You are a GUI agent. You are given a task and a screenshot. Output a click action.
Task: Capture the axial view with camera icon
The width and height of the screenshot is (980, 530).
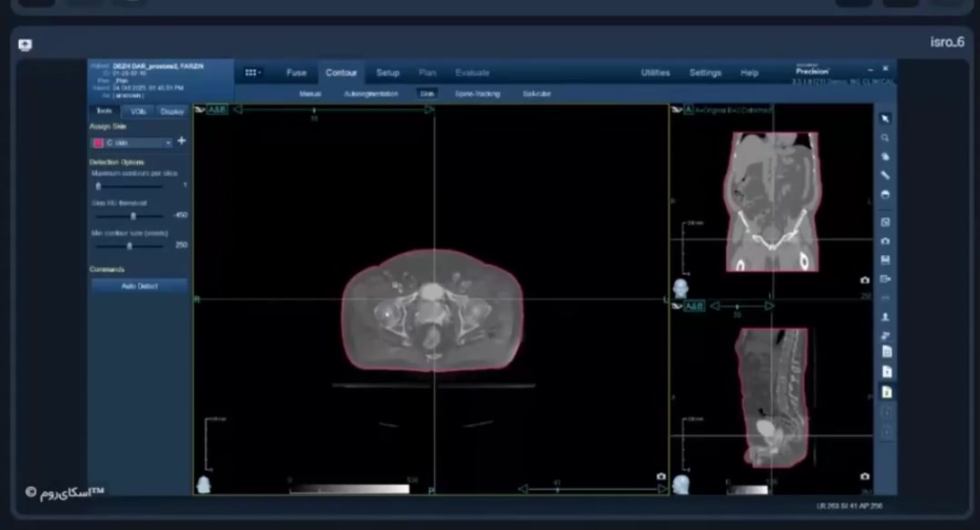661,476
